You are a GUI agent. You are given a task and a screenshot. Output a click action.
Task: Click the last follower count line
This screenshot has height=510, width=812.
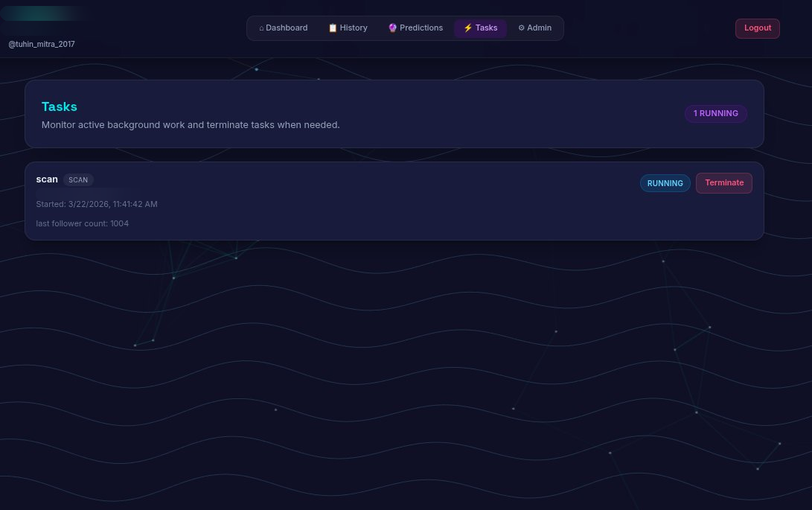coord(82,223)
